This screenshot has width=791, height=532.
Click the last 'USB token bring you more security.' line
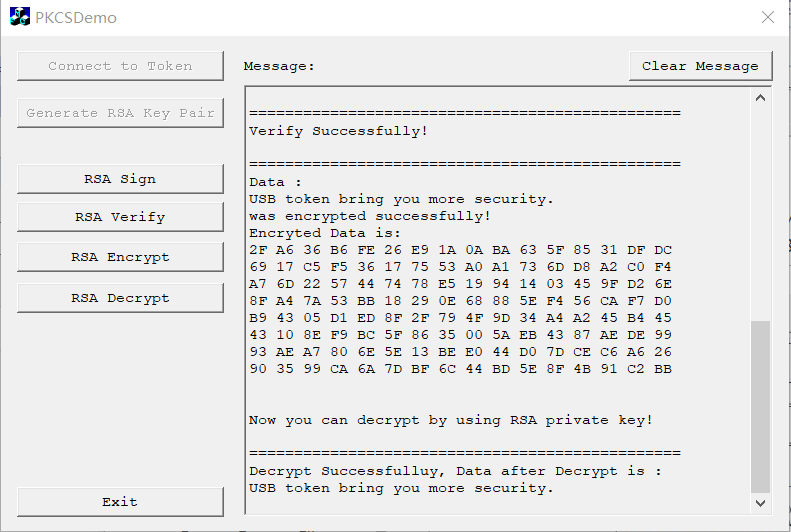pos(402,488)
